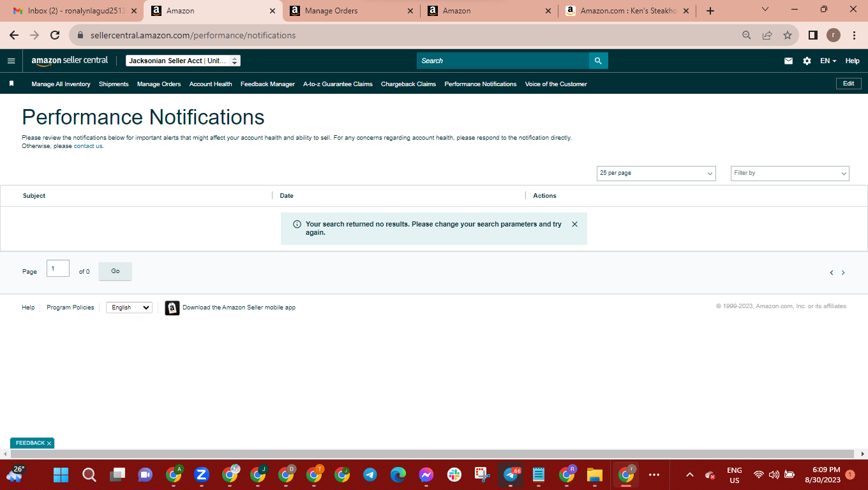Open the Chrome profile avatar
Viewport: 868px width, 490px height.
pos(834,35)
